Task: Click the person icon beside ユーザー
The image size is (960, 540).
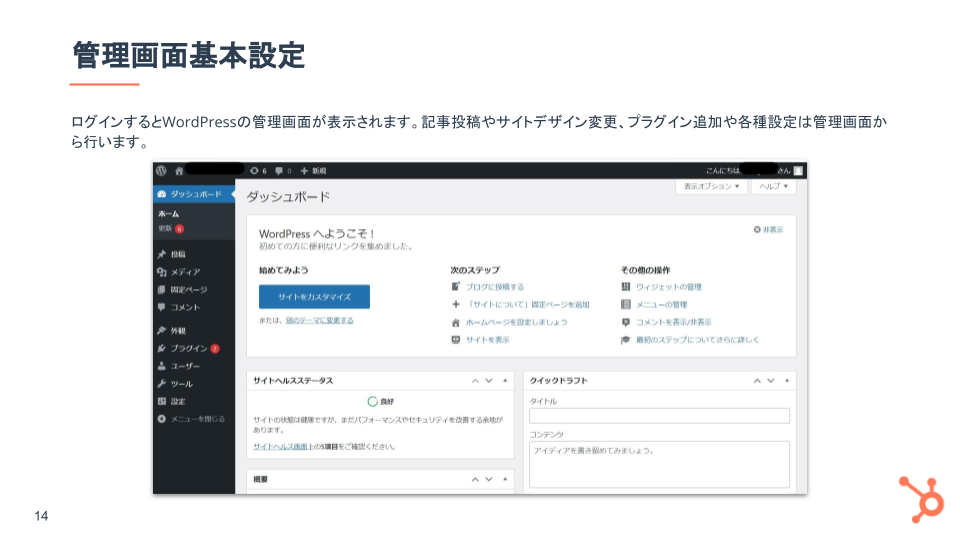Action: 162,366
